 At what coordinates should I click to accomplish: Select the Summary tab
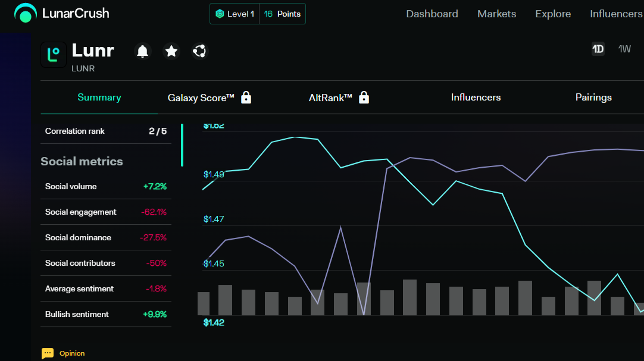click(99, 98)
